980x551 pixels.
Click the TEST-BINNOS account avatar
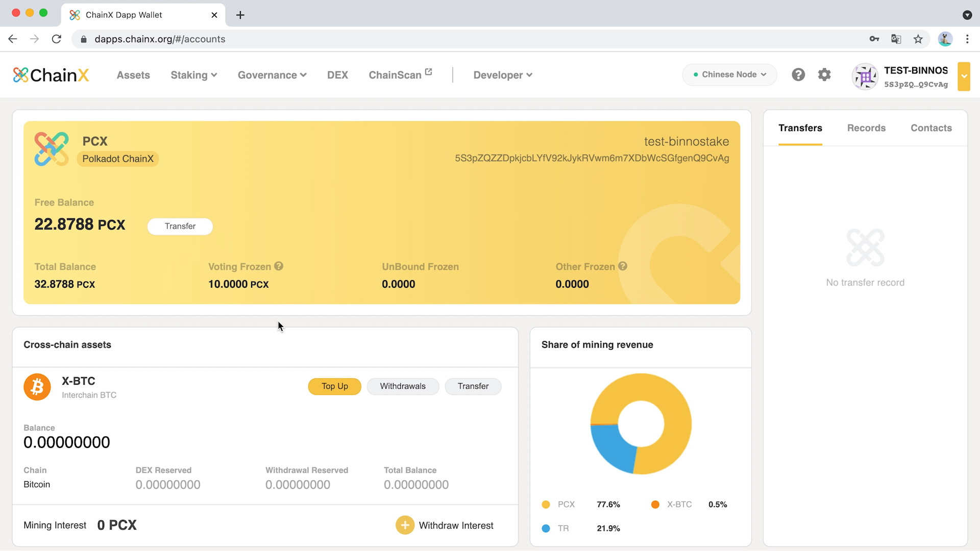(x=865, y=77)
